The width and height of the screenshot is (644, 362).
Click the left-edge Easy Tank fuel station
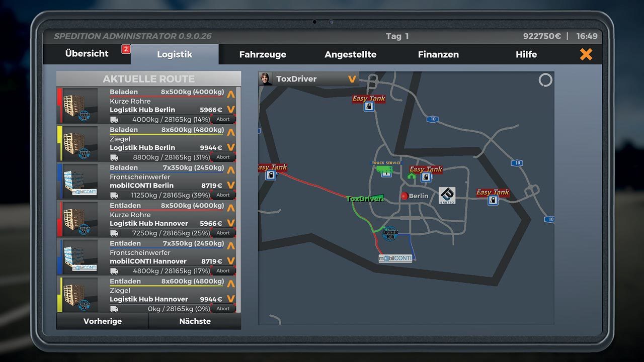271,175
